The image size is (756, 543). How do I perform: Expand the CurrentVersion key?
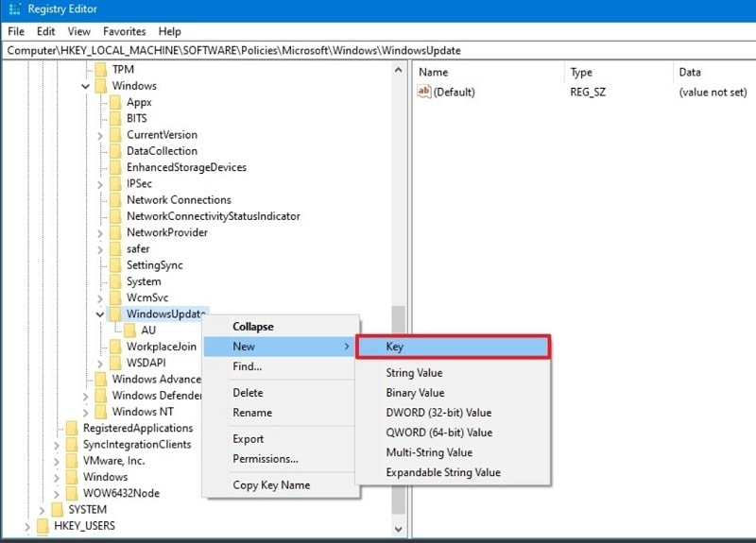coord(100,135)
